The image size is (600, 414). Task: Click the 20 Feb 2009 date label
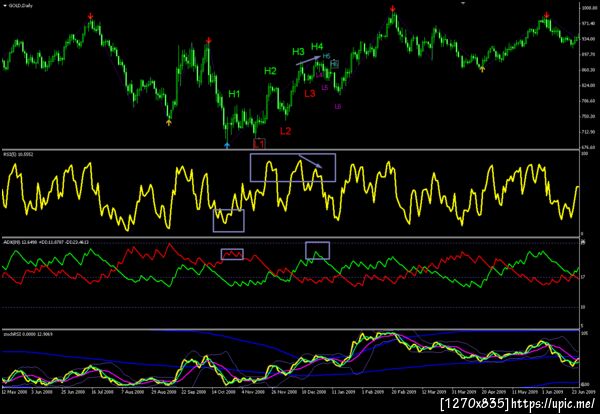click(404, 392)
